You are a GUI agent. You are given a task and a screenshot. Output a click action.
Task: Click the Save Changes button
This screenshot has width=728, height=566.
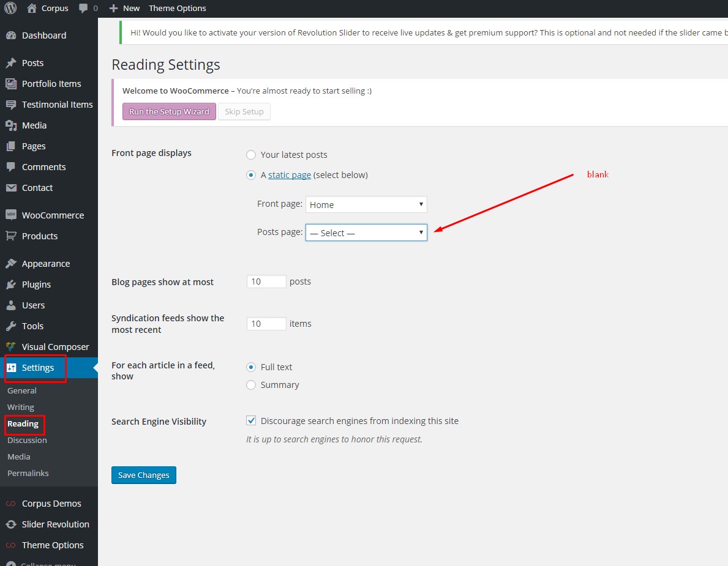144,475
